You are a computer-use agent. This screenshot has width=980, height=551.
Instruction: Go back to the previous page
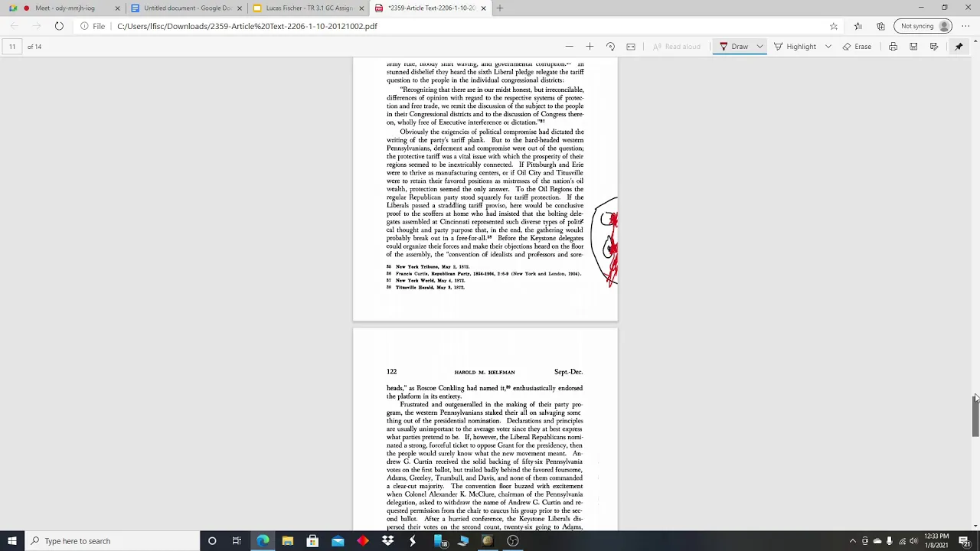tap(14, 26)
